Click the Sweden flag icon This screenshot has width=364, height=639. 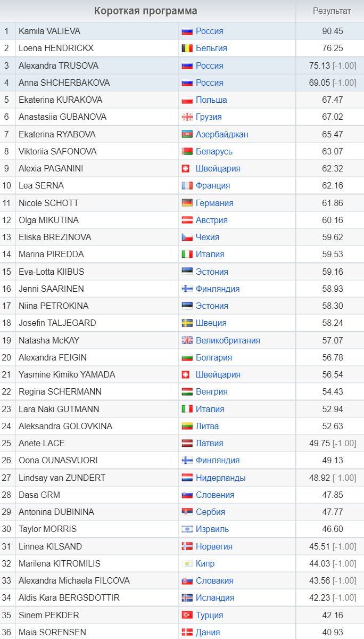(187, 323)
